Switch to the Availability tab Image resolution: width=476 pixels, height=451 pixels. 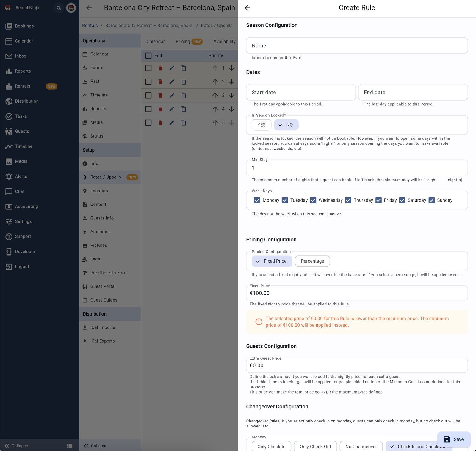225,41
